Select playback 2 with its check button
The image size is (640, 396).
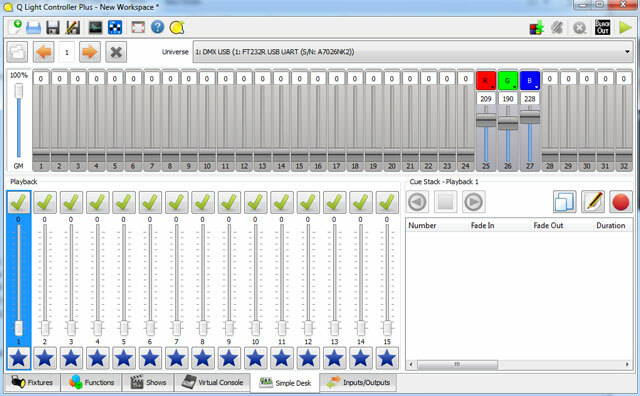coord(45,202)
